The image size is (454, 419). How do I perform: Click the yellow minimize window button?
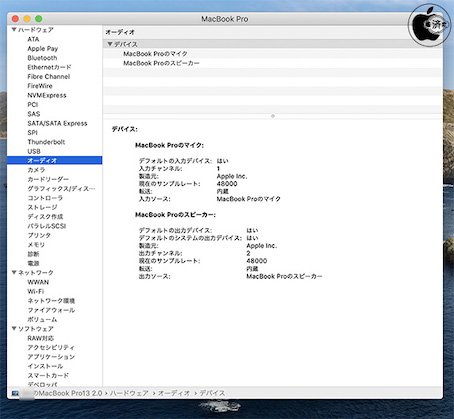click(x=27, y=19)
